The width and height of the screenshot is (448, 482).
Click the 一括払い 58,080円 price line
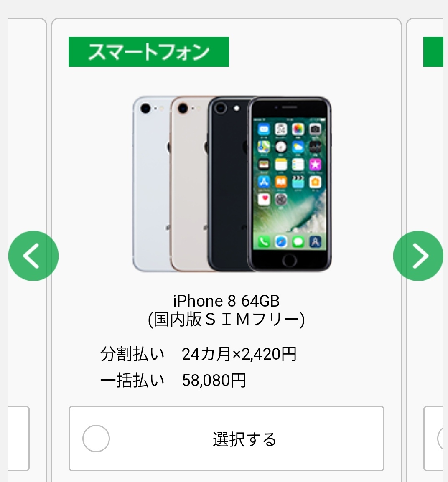click(173, 381)
